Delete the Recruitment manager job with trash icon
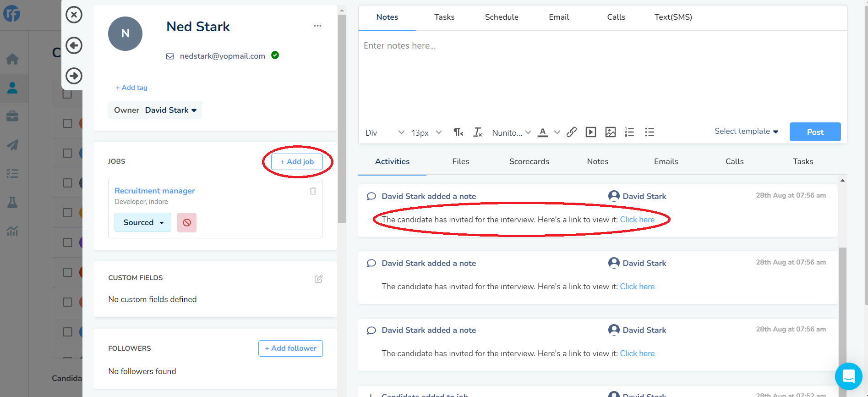Viewport: 868px width, 397px height. tap(313, 191)
